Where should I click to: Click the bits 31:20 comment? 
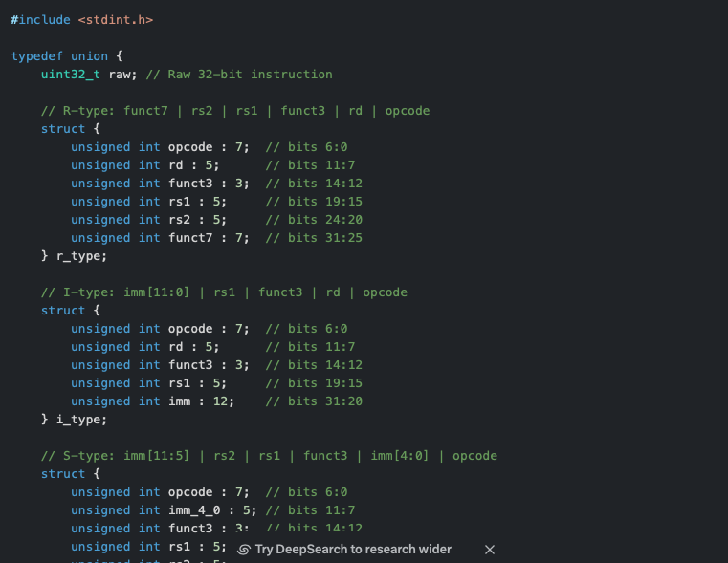(x=314, y=401)
